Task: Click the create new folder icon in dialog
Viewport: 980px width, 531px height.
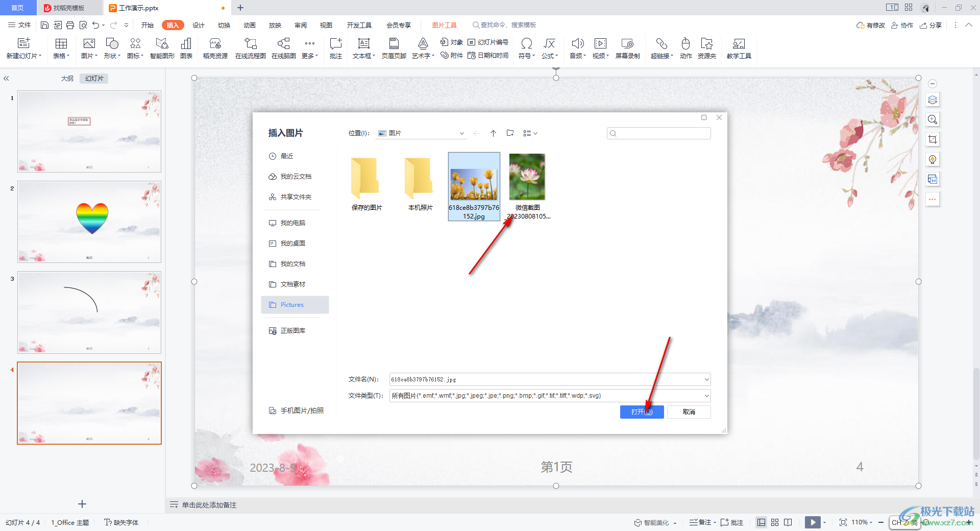Action: tap(510, 133)
